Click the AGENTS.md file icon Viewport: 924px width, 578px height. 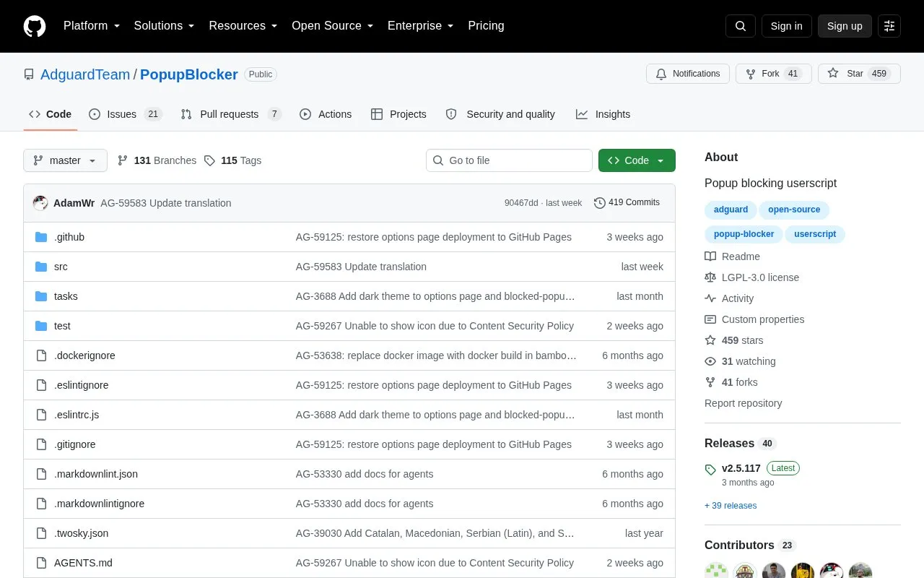[41, 563]
